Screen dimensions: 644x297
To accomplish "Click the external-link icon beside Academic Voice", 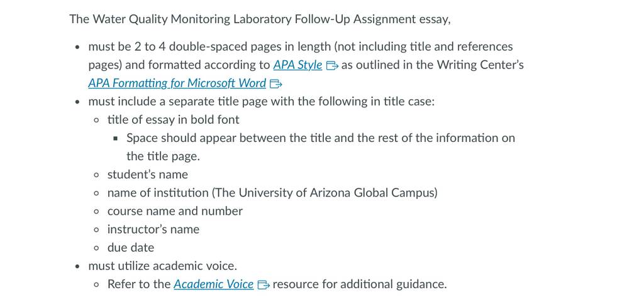I will (264, 284).
